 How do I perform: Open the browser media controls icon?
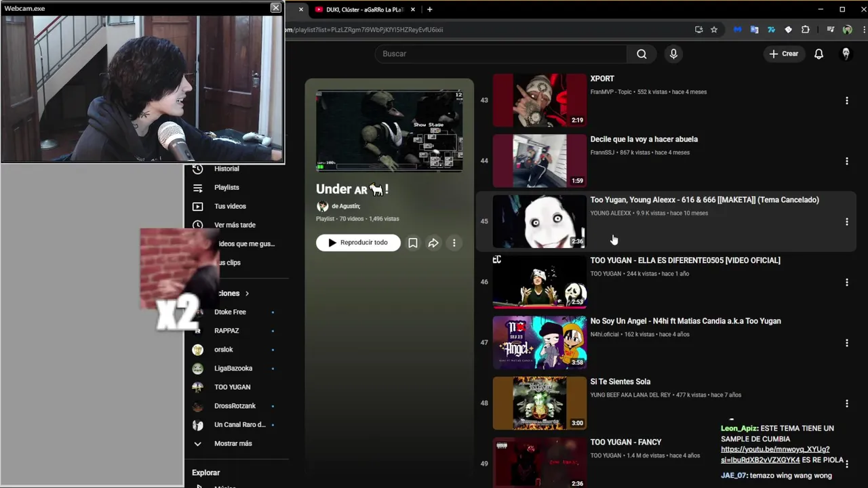point(831,30)
